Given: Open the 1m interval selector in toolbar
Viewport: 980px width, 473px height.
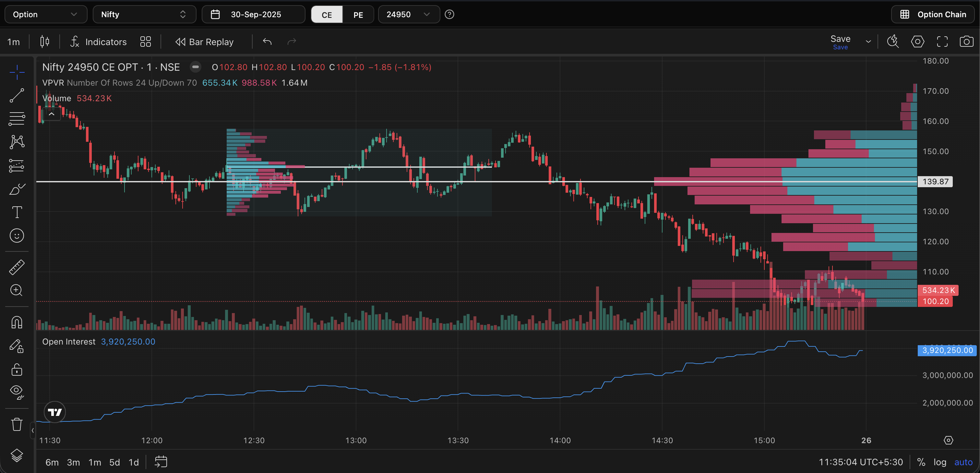Looking at the screenshot, I should [14, 42].
